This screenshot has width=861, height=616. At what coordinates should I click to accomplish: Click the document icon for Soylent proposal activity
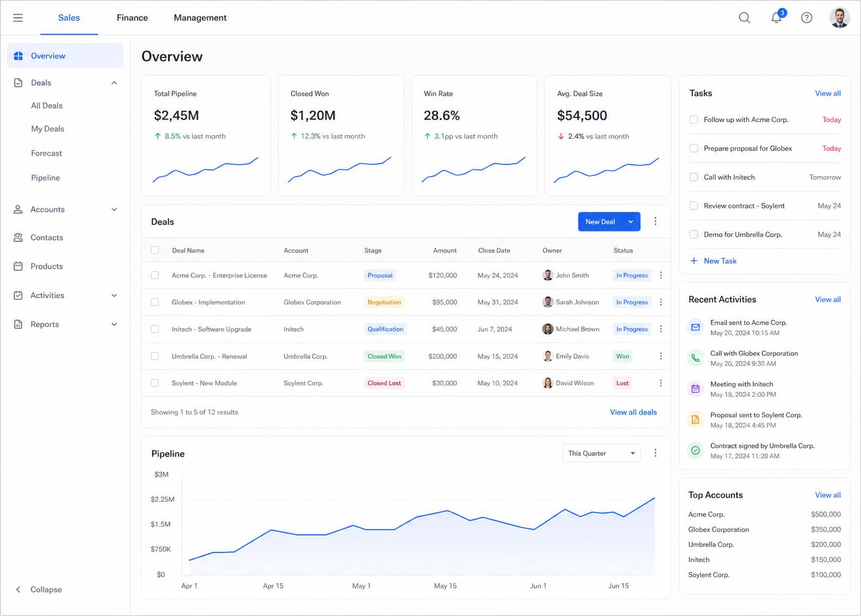click(x=695, y=419)
